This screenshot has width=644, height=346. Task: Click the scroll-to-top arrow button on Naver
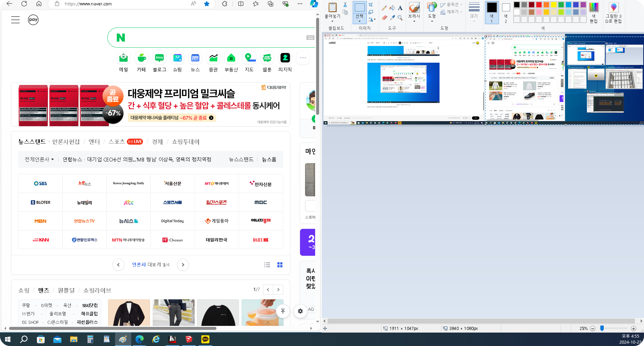coord(283,311)
